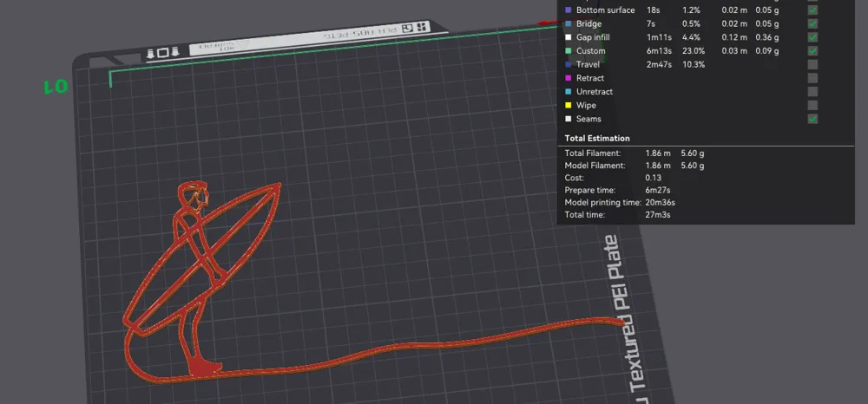Click the Prepare time value 6m27s
Screen dimensions: 868x404
click(658, 190)
